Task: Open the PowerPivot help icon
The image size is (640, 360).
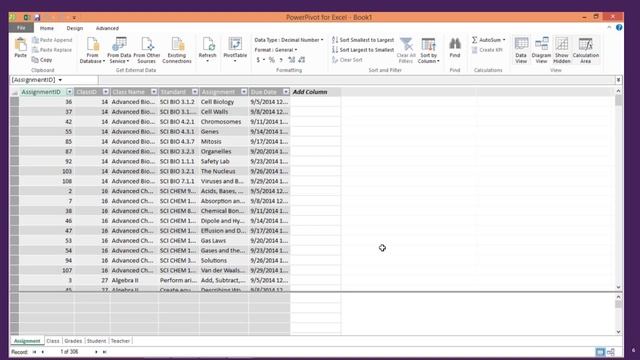Action: coord(619,28)
